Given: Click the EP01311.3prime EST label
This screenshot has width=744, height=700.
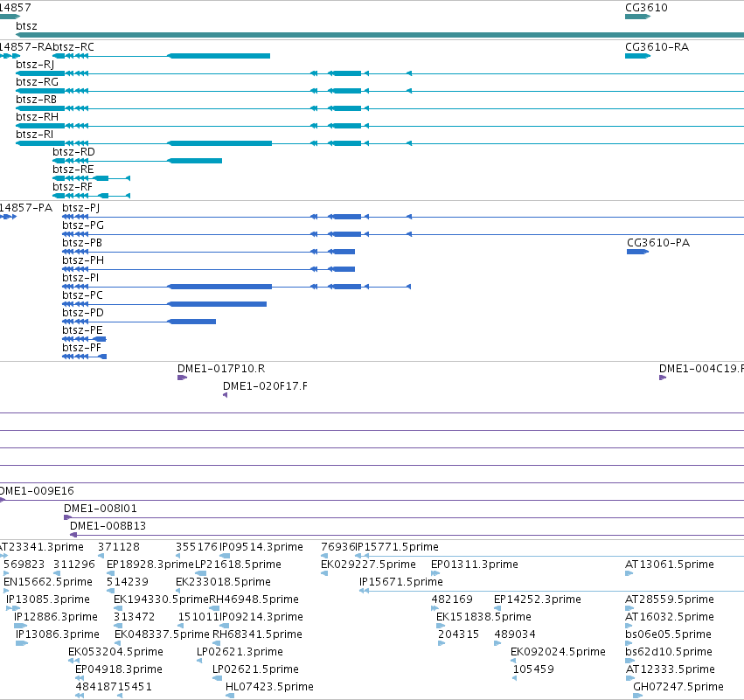Looking at the screenshot, I should [x=475, y=565].
